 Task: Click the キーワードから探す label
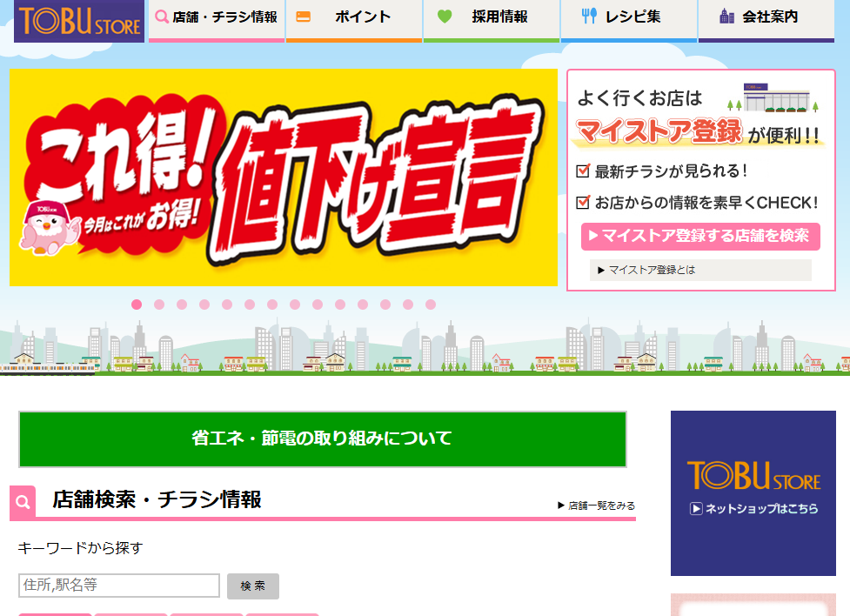click(x=80, y=548)
